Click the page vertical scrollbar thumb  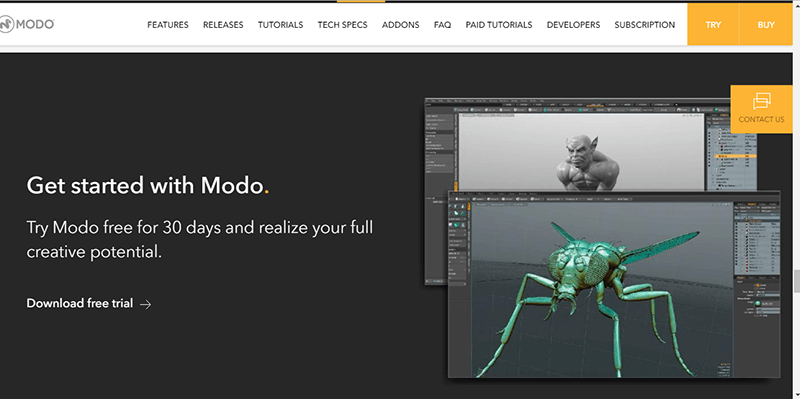[x=796, y=282]
